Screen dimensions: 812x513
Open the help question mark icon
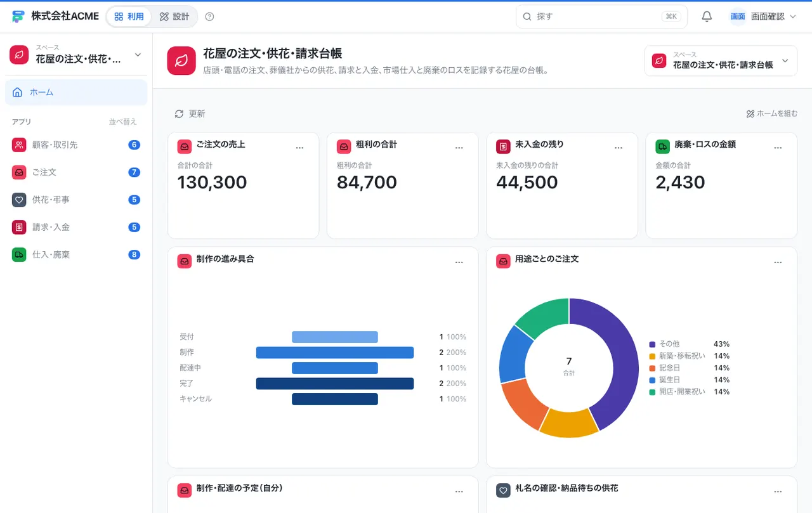click(210, 16)
